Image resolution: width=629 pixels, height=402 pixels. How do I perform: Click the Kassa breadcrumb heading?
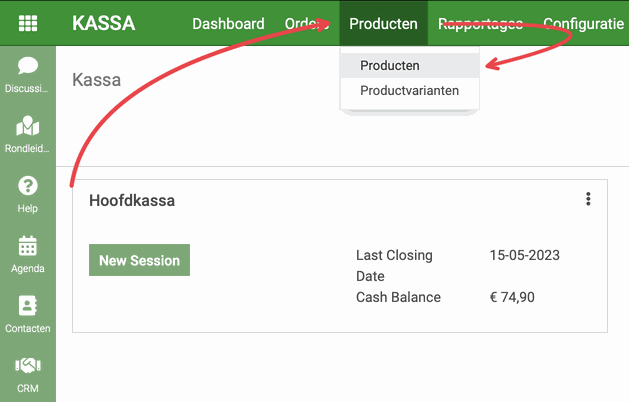(97, 80)
